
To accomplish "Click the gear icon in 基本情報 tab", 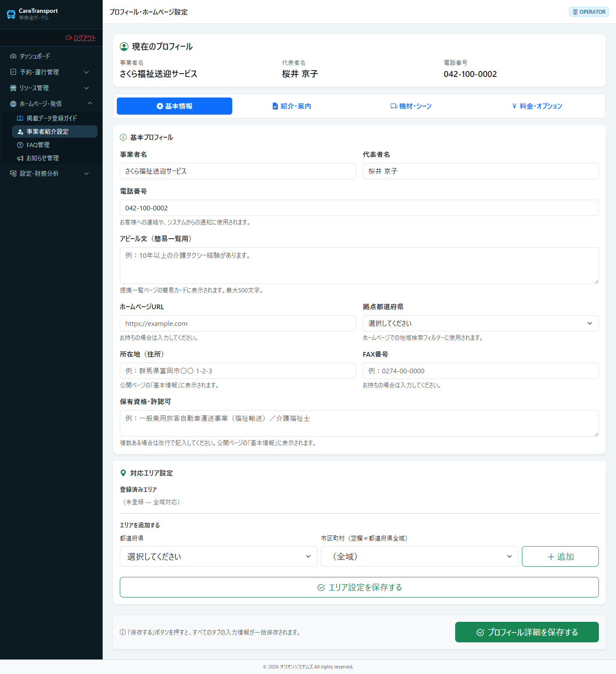I will pos(160,106).
